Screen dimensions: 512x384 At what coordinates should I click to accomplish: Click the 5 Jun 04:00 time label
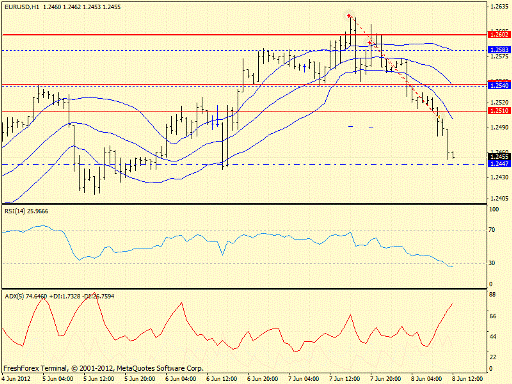click(x=58, y=379)
